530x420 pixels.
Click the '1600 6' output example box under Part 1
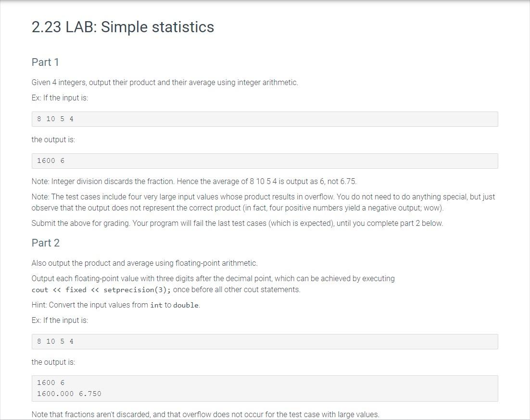[265, 161]
